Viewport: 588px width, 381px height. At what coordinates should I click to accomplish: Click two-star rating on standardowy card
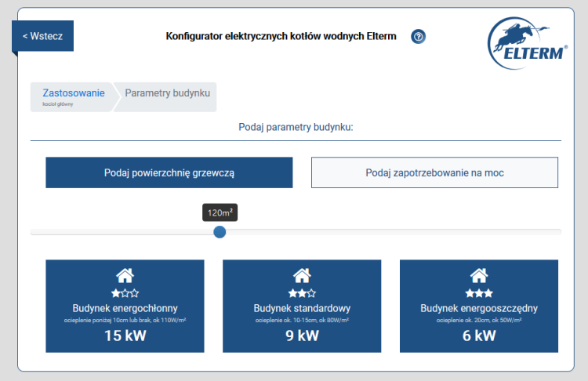point(302,292)
